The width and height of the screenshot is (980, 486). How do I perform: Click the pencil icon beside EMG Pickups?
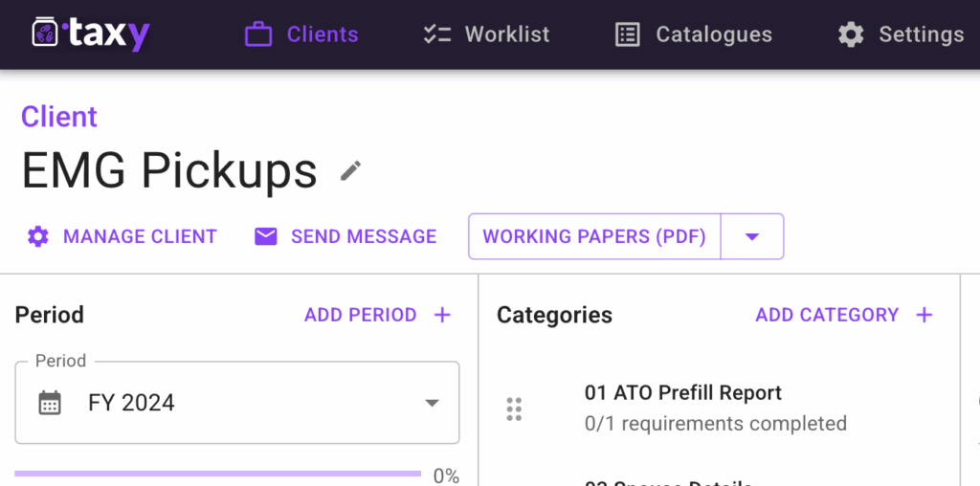[x=351, y=171]
